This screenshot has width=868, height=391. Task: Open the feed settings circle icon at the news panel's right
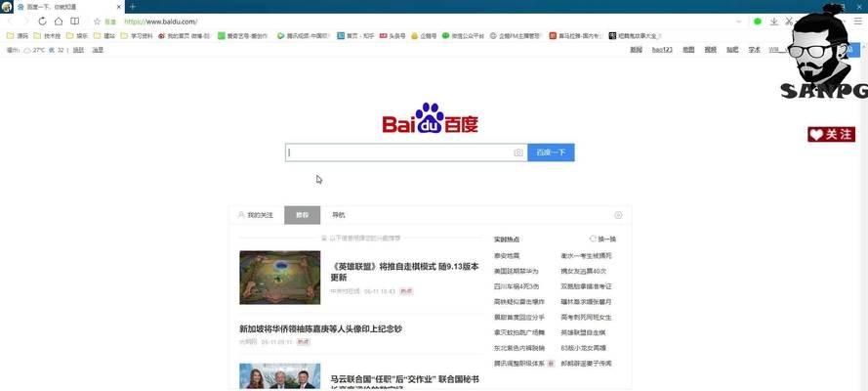pyautogui.click(x=618, y=215)
